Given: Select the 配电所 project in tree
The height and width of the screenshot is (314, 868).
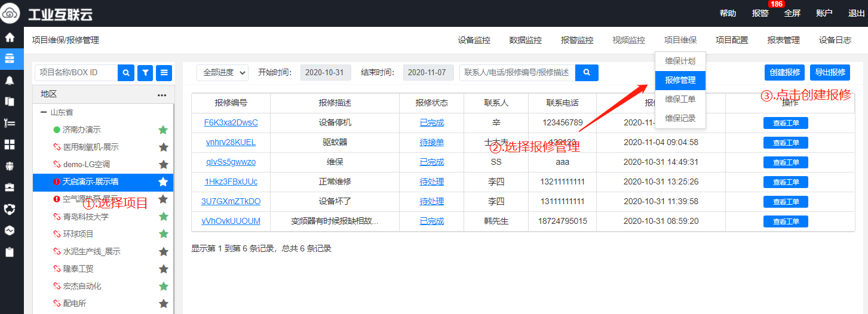Looking at the screenshot, I should (x=75, y=303).
